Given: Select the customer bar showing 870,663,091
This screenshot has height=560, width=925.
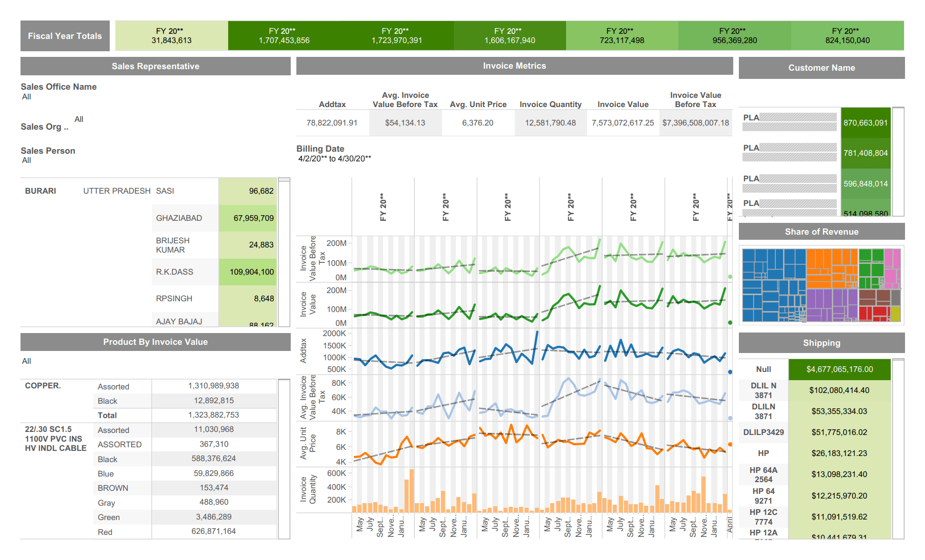Looking at the screenshot, I should (866, 123).
